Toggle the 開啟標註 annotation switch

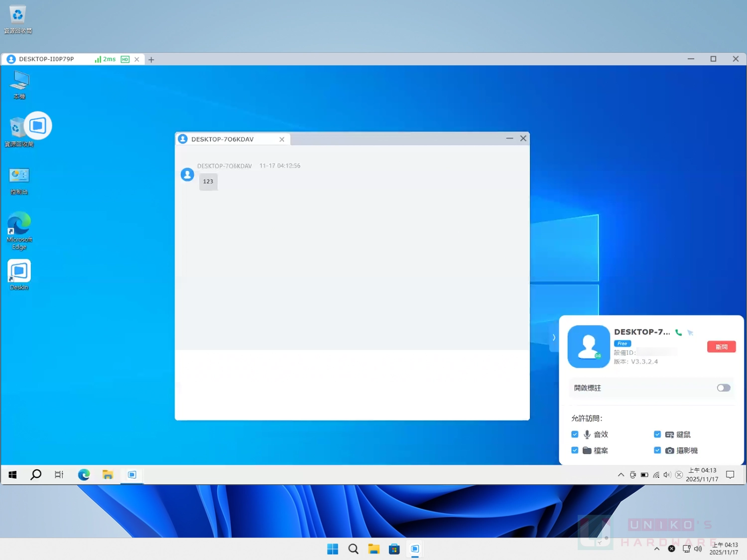pos(723,388)
